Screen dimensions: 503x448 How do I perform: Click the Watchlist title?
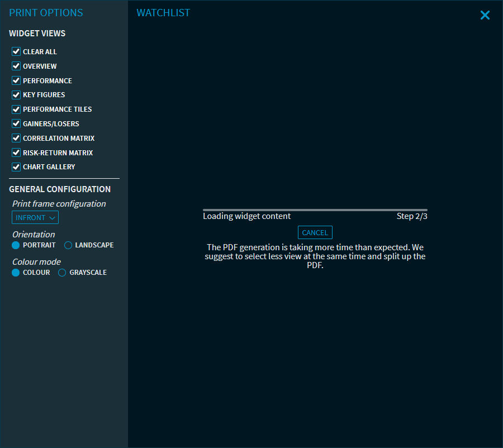click(x=163, y=13)
